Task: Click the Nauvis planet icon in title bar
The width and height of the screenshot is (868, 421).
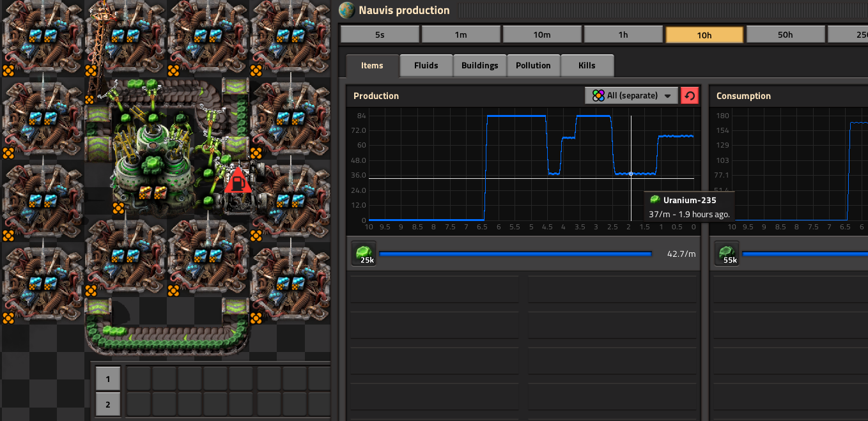Action: coord(347,10)
